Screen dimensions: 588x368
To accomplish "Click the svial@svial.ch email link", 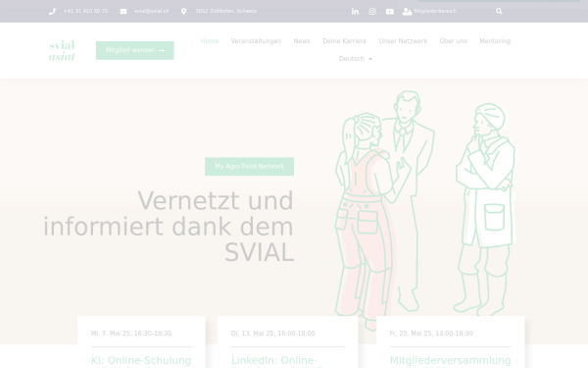I will point(152,11).
